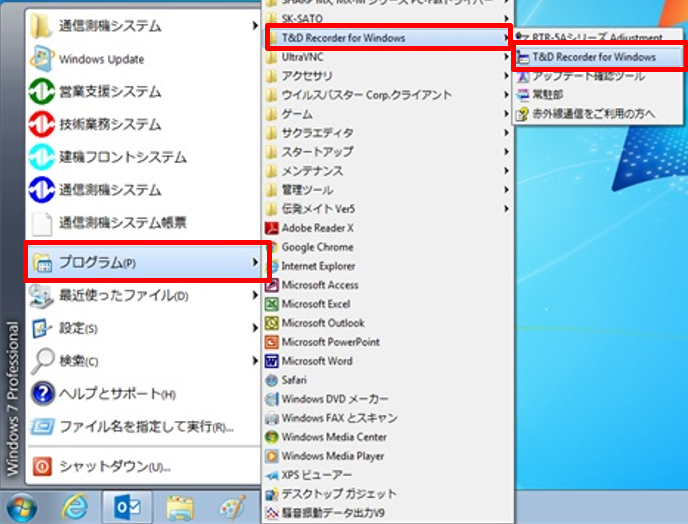
Task: Expand the スタートアップ folder arrow
Action: pyautogui.click(x=506, y=152)
